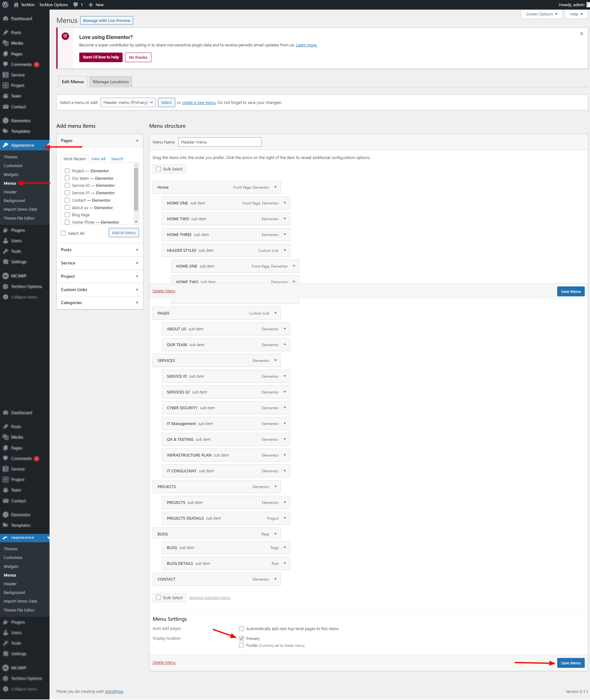Click the Elementor logo icon in the notice

(66, 36)
